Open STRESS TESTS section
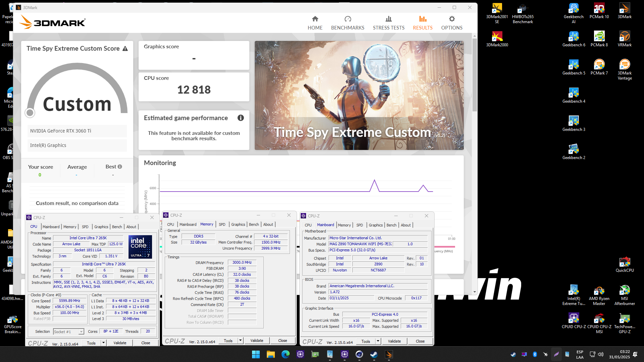The height and width of the screenshot is (362, 644). (389, 23)
